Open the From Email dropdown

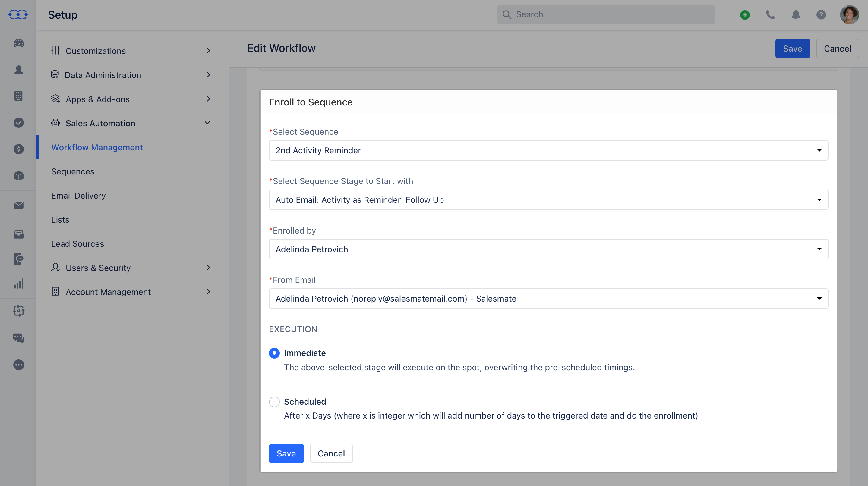click(x=548, y=298)
